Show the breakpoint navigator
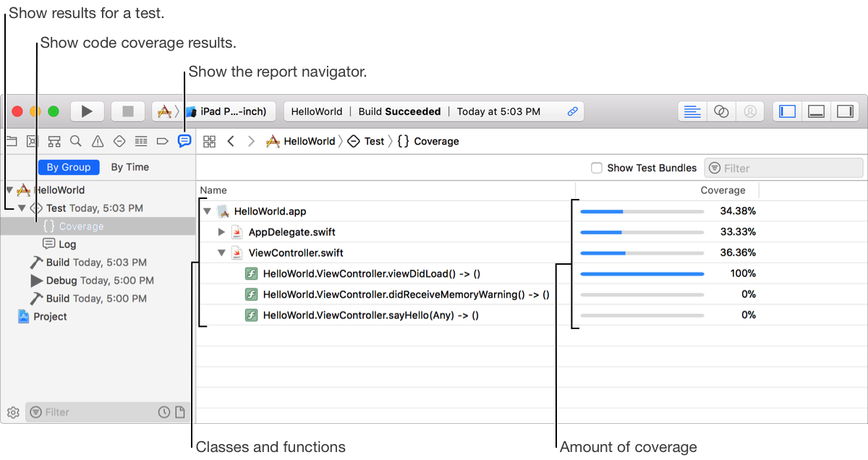This screenshot has width=868, height=460. 163,141
